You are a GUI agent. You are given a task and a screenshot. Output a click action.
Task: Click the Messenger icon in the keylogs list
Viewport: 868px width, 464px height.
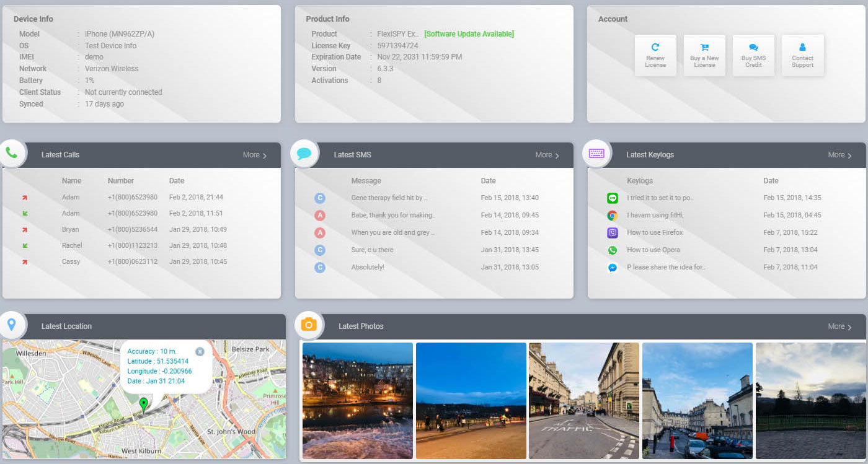[x=613, y=268]
